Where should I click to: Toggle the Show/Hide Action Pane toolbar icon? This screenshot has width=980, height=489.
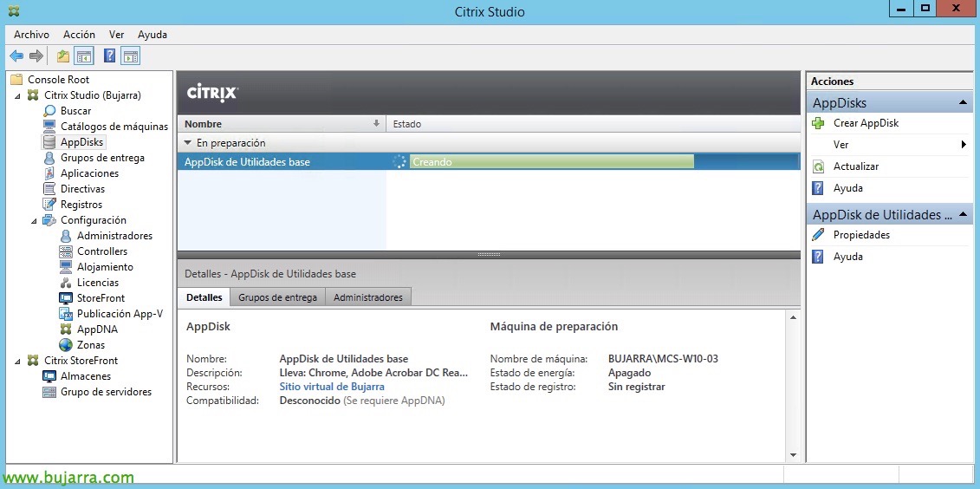pyautogui.click(x=131, y=56)
